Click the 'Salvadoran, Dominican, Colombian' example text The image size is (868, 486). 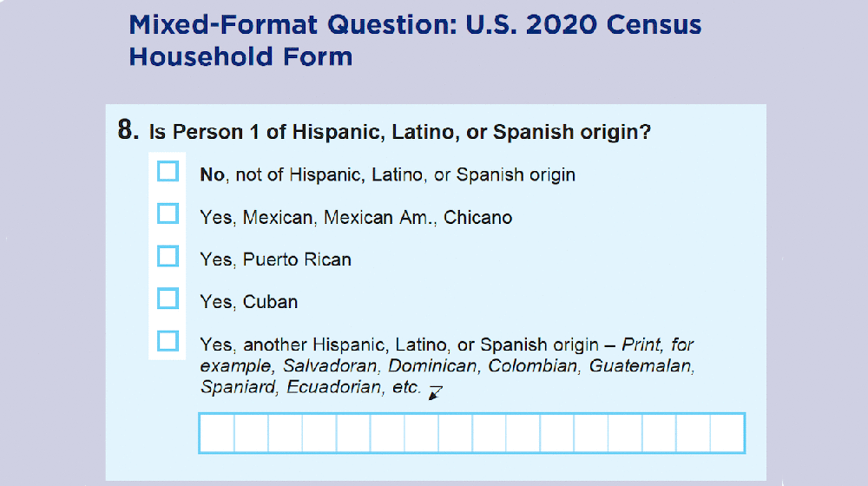coord(431,366)
